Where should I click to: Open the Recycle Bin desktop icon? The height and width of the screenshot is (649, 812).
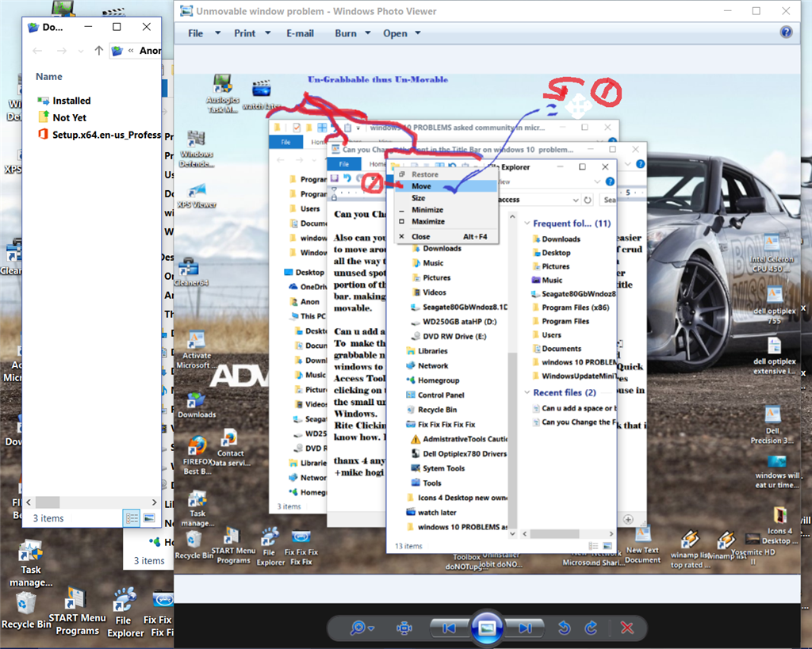[26, 605]
